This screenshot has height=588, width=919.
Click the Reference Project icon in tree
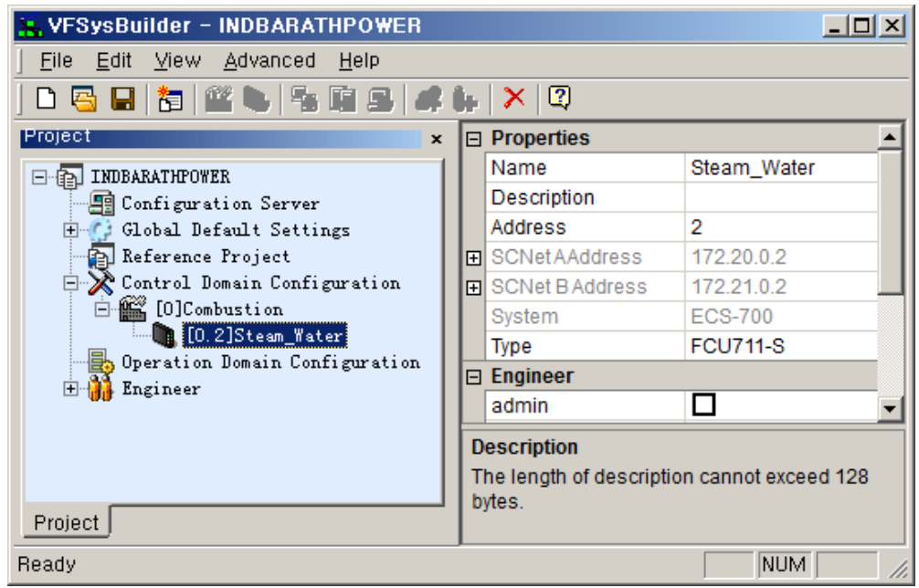click(100, 256)
